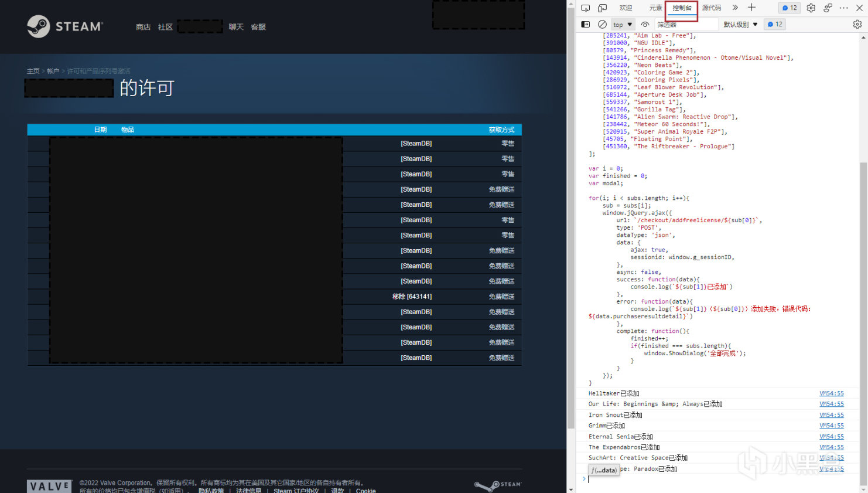The height and width of the screenshot is (493, 868).
Task: Click the window.ShowDialog('全部完成') code line
Action: click(695, 353)
